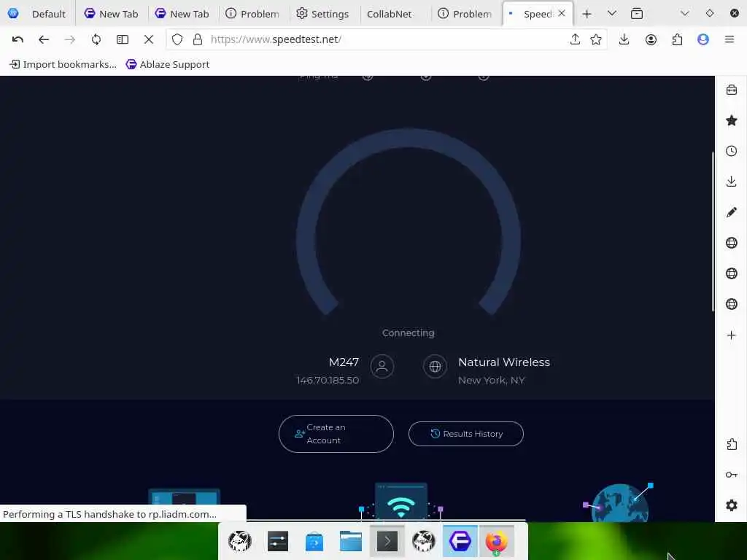The image size is (747, 560).
Task: Open the second sidebar globe web panel
Action: (732, 273)
